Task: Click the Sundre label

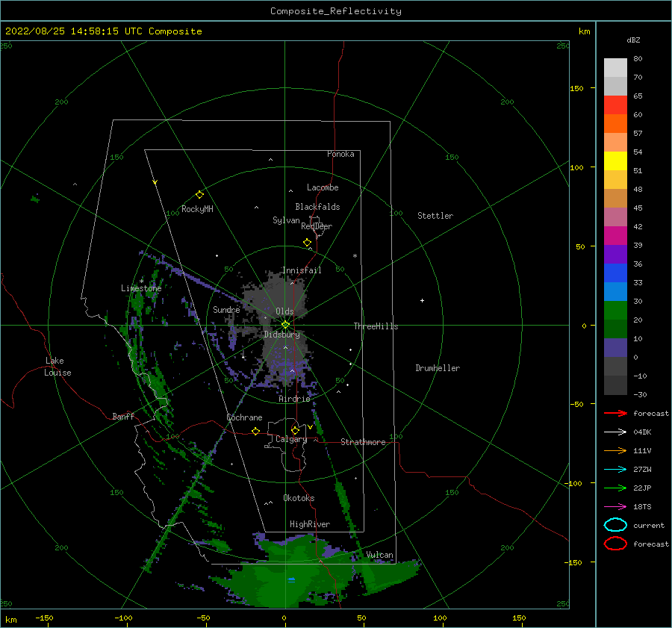Action: tap(226, 309)
